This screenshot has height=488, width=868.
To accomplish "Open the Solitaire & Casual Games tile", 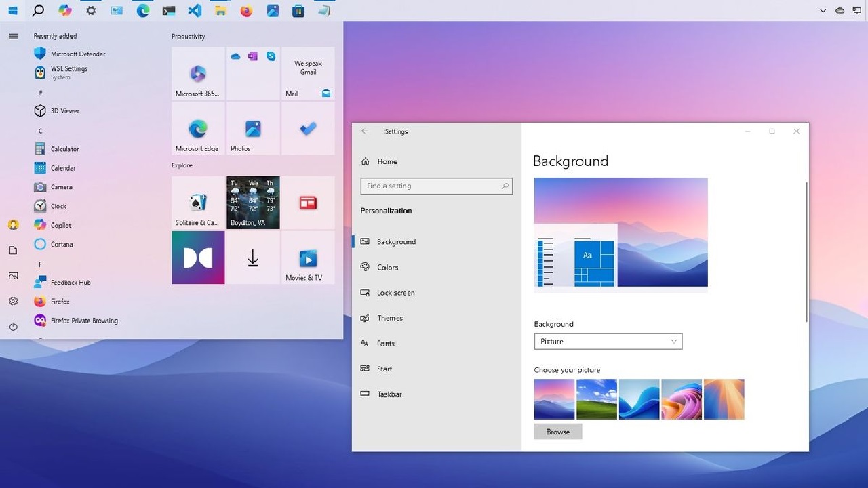I will [198, 203].
